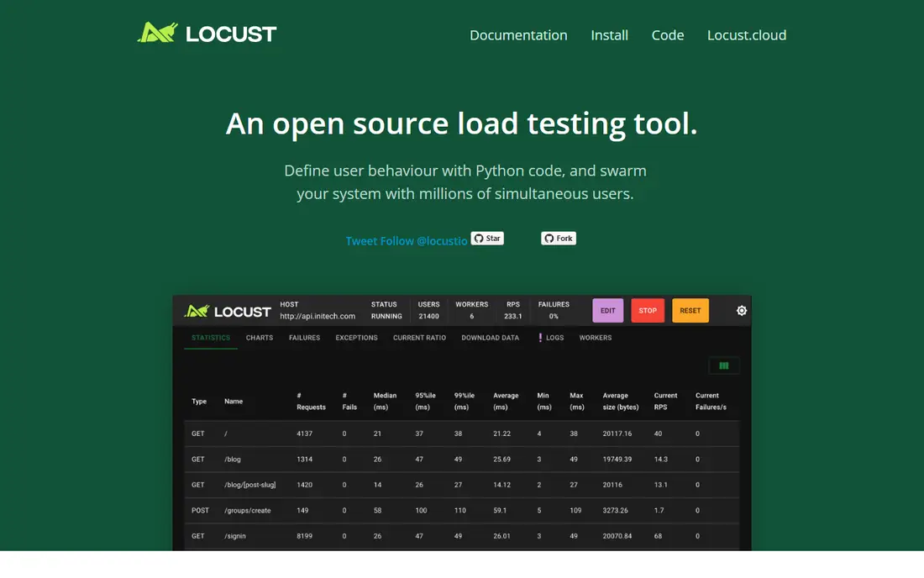Click the purple EDIT button
924x578 pixels.
(607, 311)
